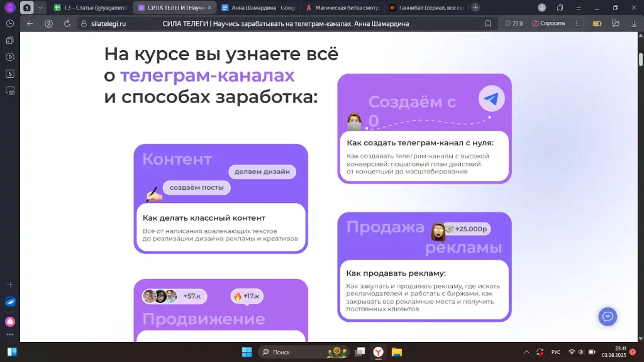This screenshot has height=362, width=644.
Task: Click the lock site info icon
Action: (84, 24)
